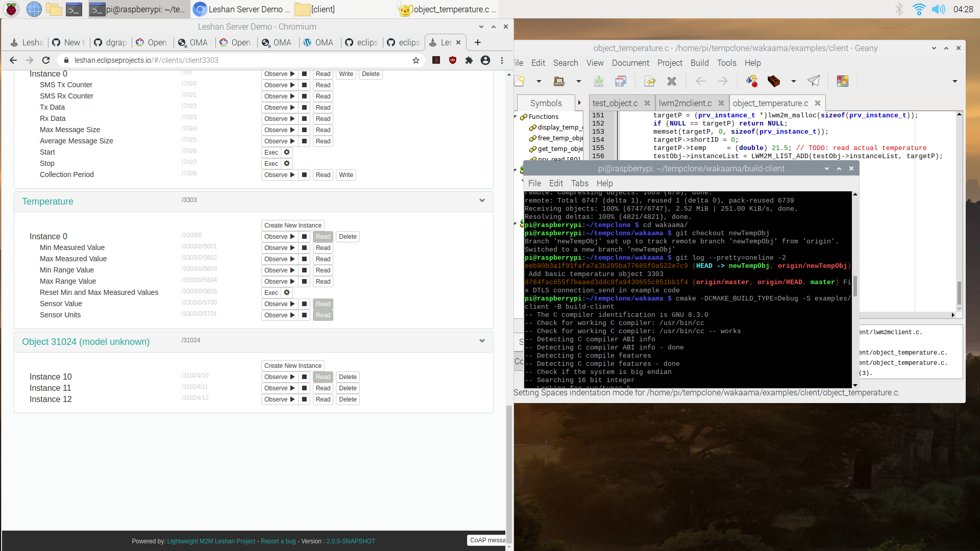This screenshot has height=551, width=980.
Task: Open the color chooser icon in Geany toolbar
Action: click(x=842, y=81)
